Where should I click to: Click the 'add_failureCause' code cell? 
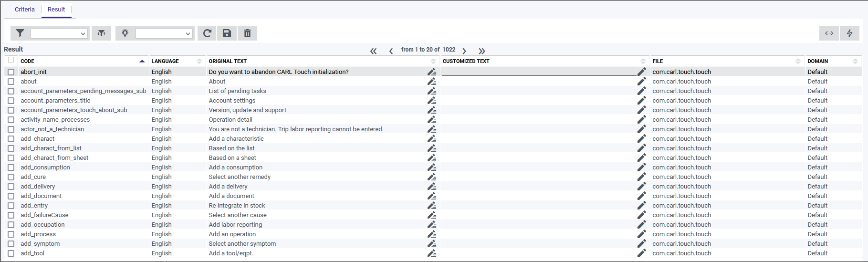click(44, 215)
